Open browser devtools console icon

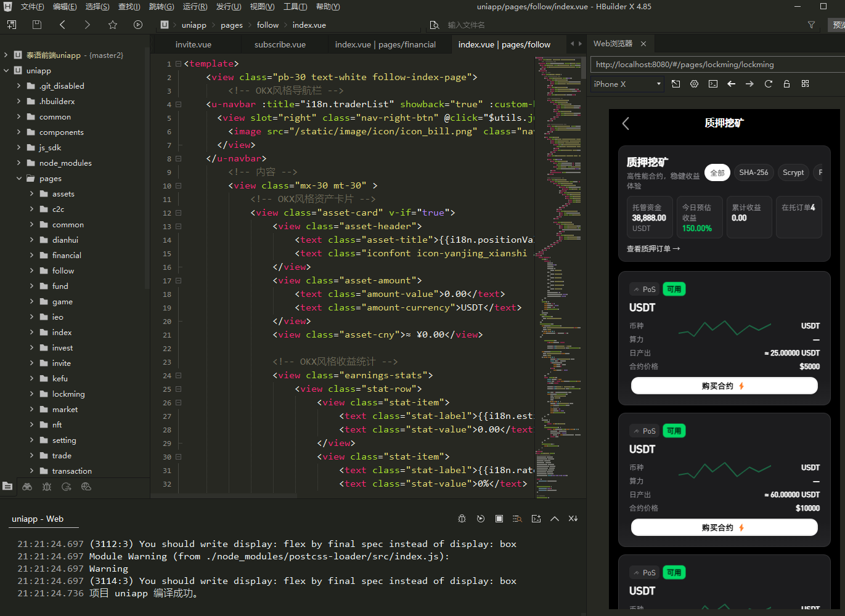point(713,84)
